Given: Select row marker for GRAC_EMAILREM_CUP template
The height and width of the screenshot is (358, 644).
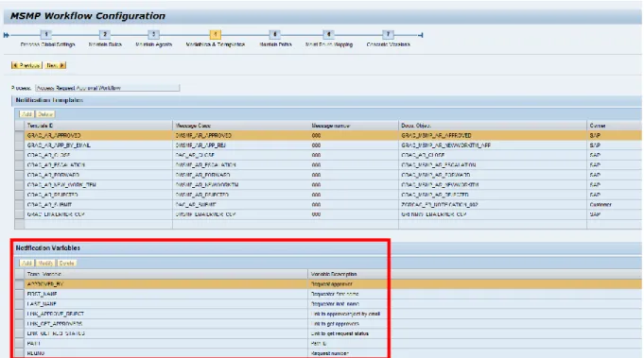Looking at the screenshot, I should (19, 214).
